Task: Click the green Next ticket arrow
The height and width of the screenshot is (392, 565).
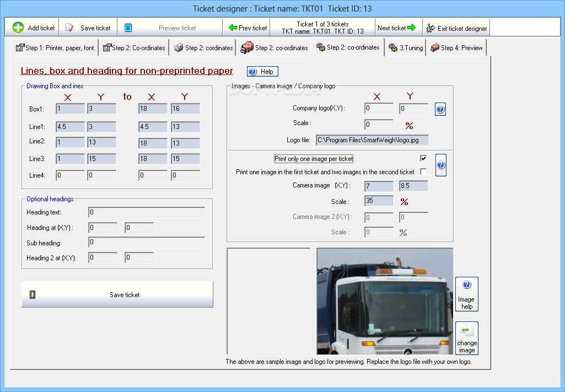Action: tap(412, 28)
